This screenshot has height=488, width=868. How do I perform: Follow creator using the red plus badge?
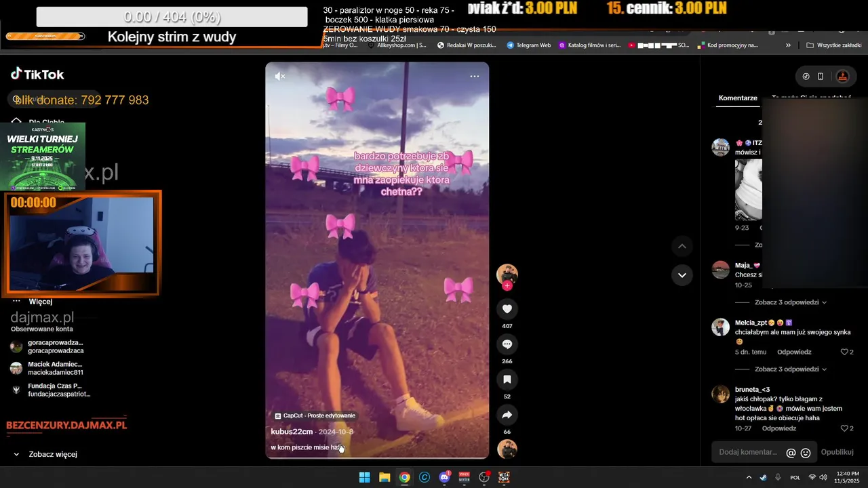(507, 286)
